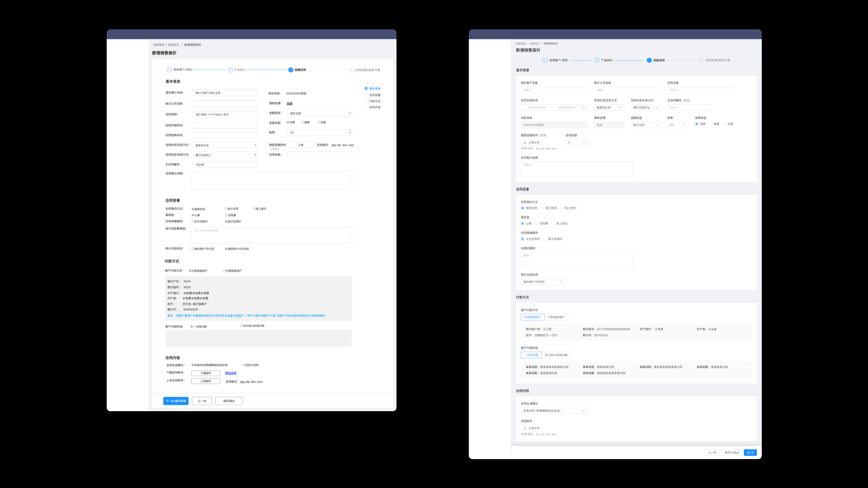The height and width of the screenshot is (488, 868).
Task: Open the 确定金额 dropdown in the right window
Action: point(646,125)
